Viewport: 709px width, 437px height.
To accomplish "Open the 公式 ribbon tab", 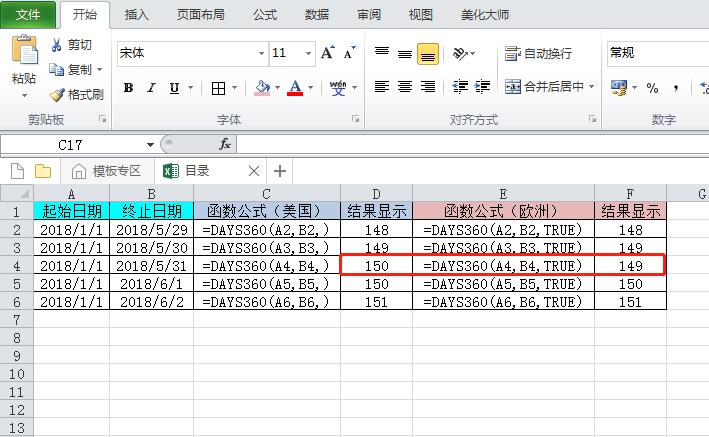I will coord(265,15).
